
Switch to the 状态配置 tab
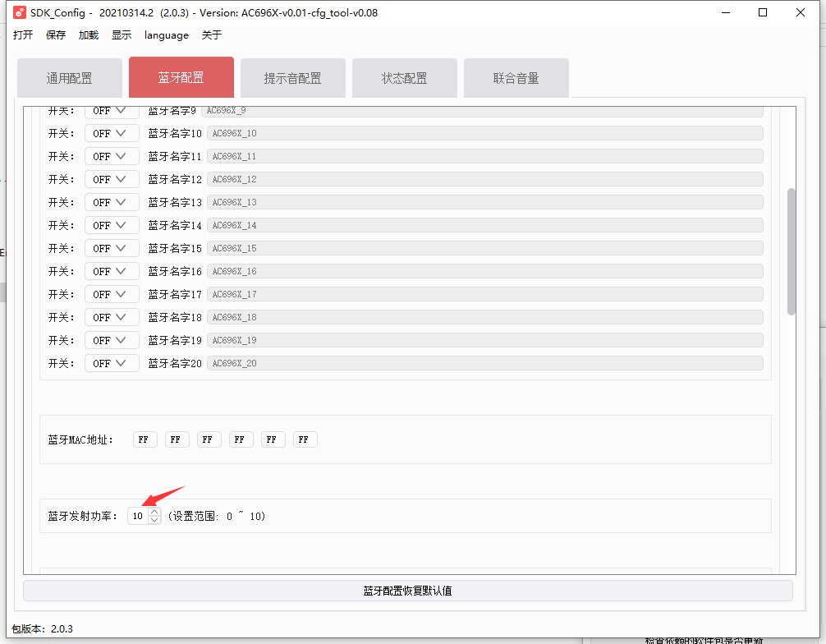click(x=404, y=77)
